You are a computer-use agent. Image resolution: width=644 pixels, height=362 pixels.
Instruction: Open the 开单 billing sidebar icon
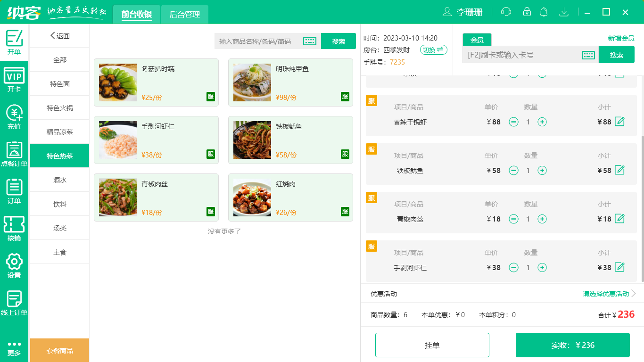point(14,42)
